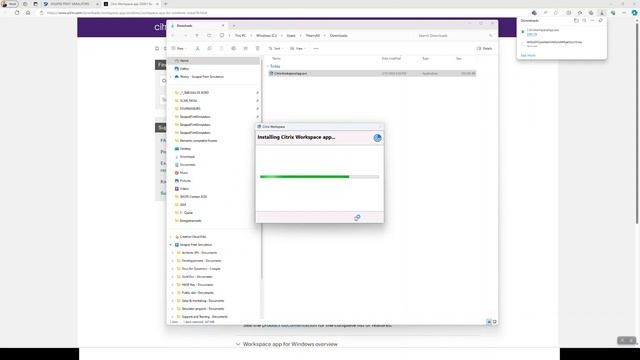Open Sales & marketing - Documents folder

(x=202, y=301)
